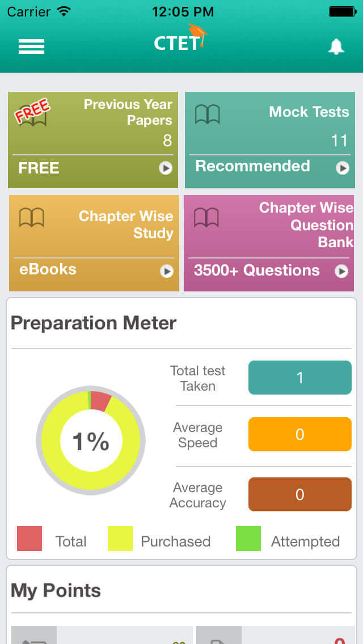Expand the eBooks card with its arrow

pyautogui.click(x=166, y=272)
